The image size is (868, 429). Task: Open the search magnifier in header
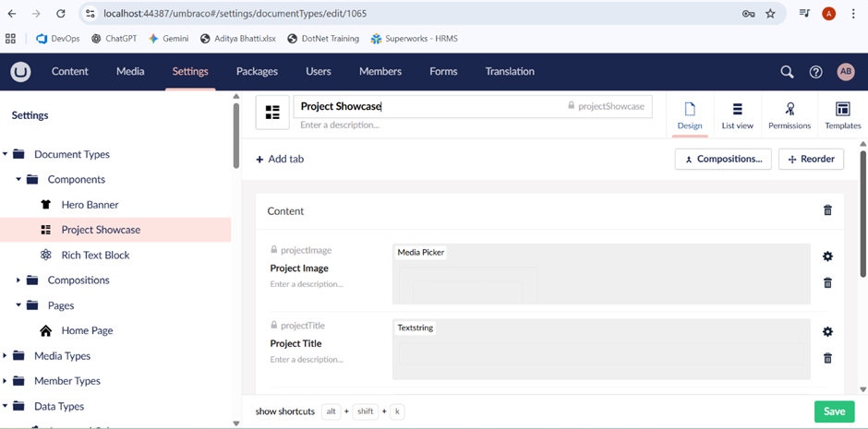pyautogui.click(x=787, y=72)
